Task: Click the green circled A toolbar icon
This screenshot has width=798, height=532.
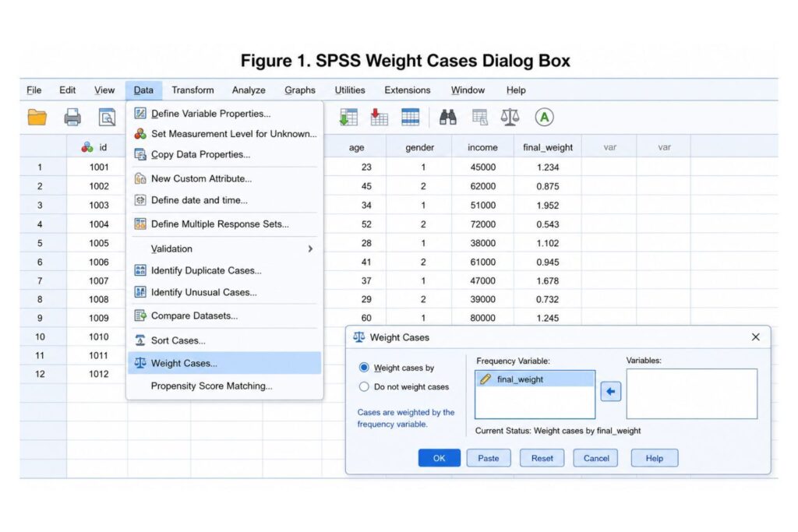Action: tap(544, 118)
